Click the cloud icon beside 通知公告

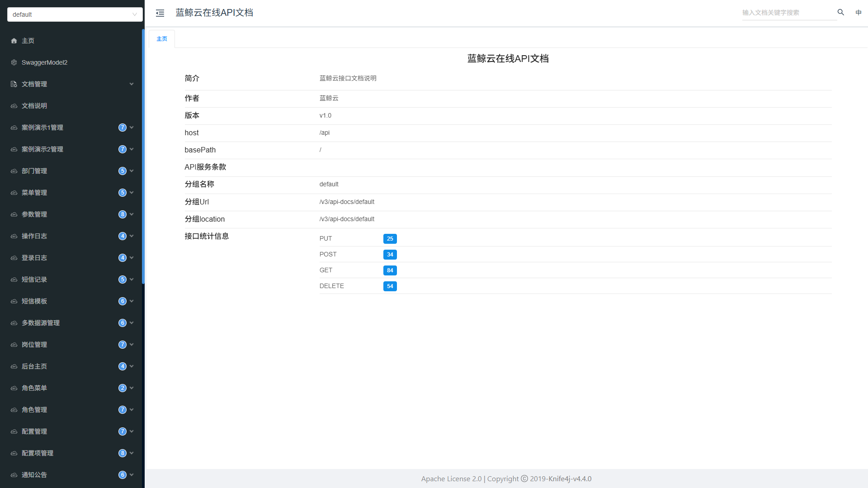[x=14, y=475]
